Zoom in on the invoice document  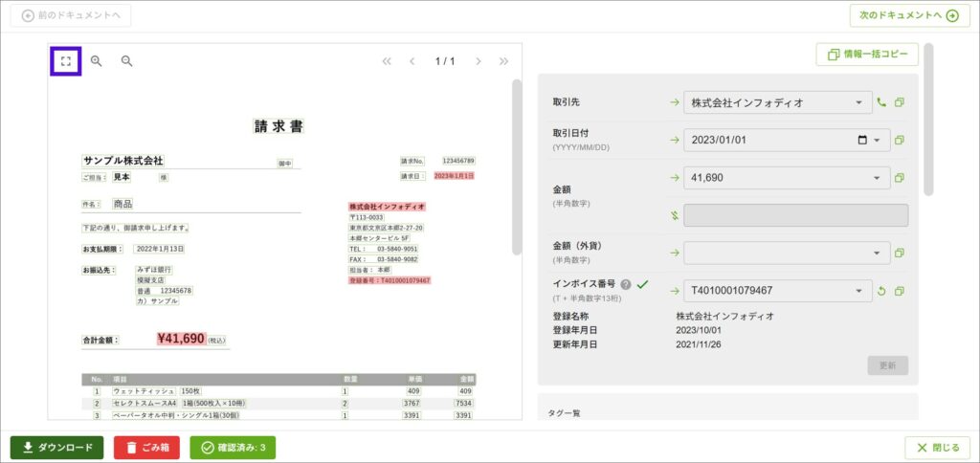click(x=97, y=61)
